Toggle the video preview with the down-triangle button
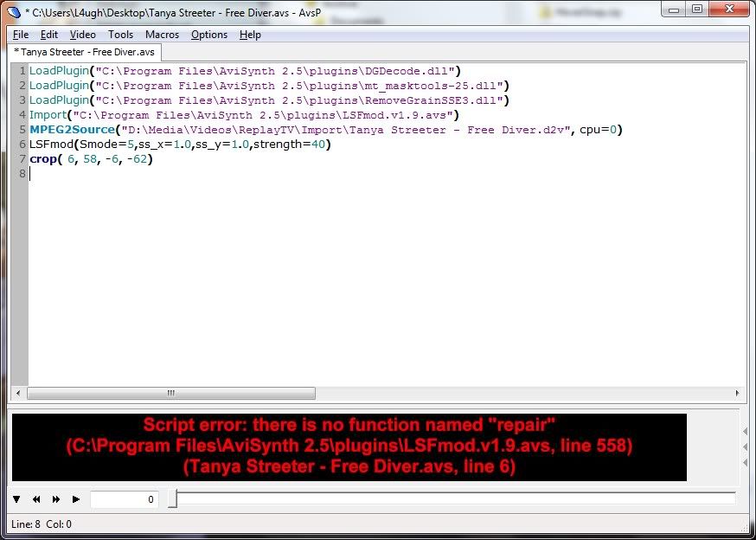 point(16,499)
